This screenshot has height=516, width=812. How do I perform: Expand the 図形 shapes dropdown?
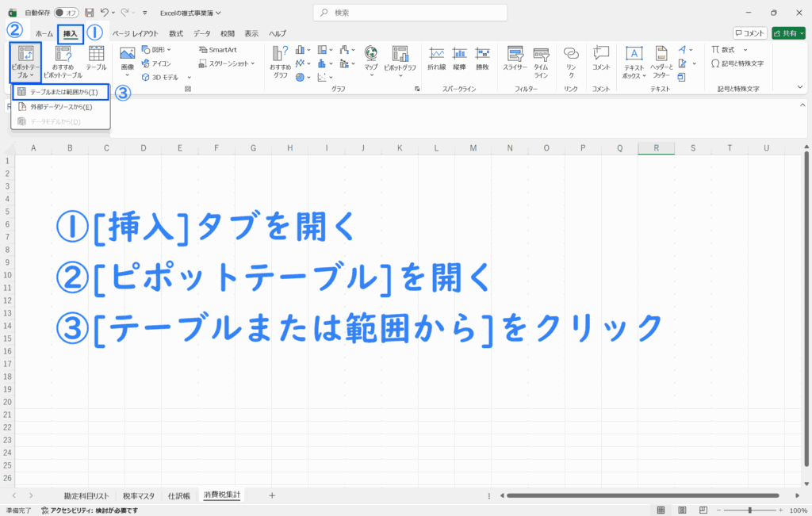[x=157, y=49]
